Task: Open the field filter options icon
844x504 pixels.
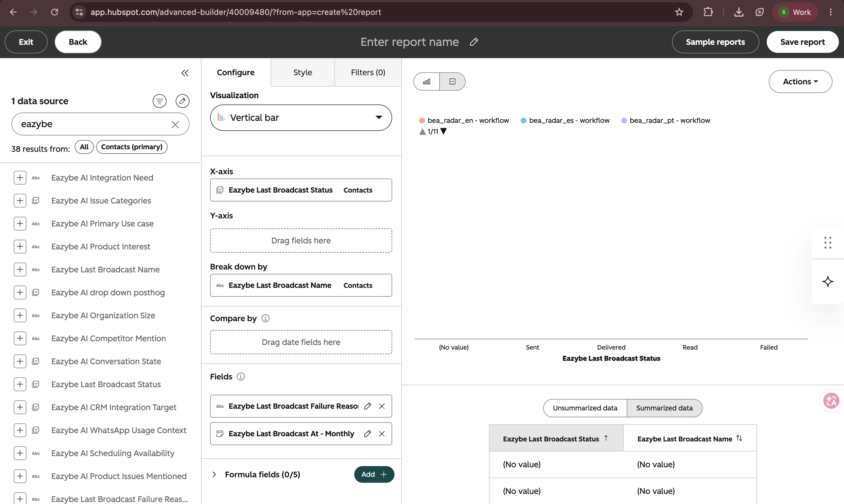Action: tap(160, 101)
